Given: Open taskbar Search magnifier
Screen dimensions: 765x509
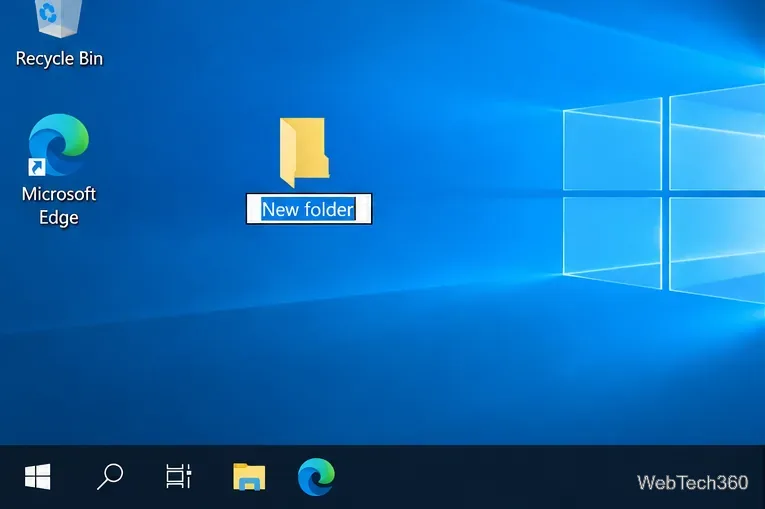Looking at the screenshot, I should [x=110, y=477].
